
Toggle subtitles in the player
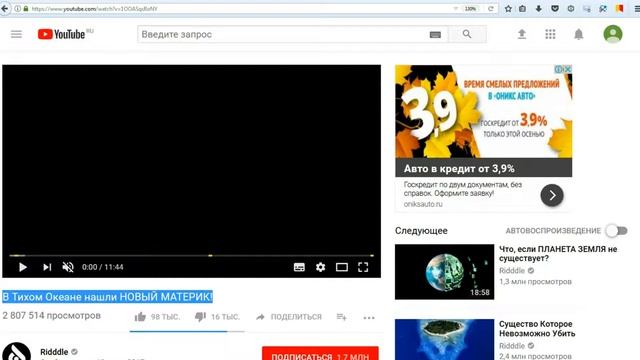(299, 267)
